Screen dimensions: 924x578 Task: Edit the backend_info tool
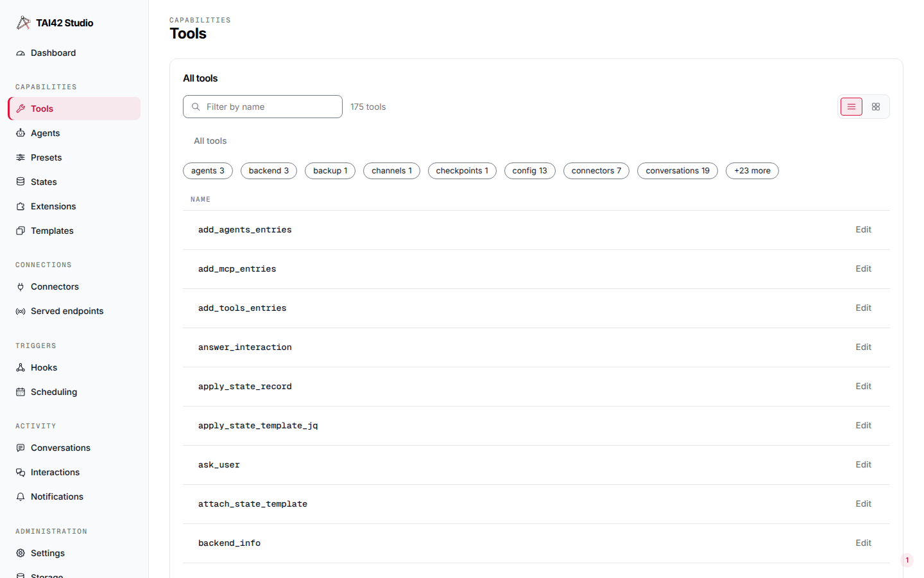point(863,543)
